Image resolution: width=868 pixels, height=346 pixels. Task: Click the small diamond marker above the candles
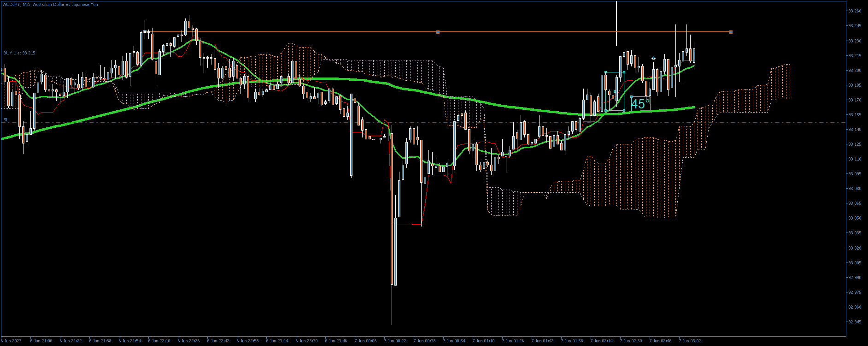pos(653,58)
